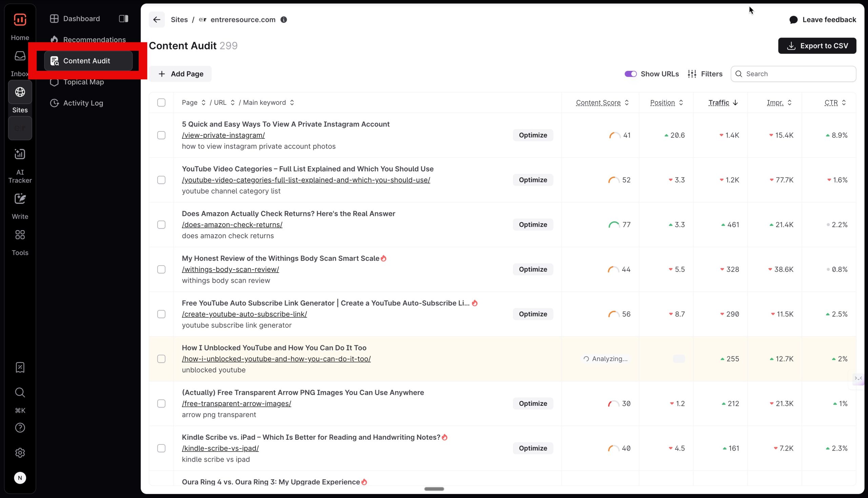The image size is (868, 498).
Task: Check the checkbox for the Kindle Scribe row
Action: [161, 448]
